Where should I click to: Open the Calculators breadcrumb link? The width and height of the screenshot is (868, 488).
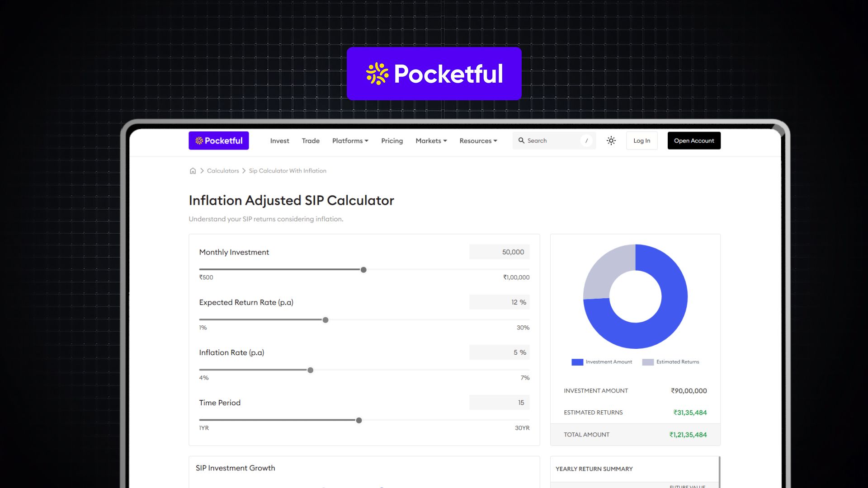[x=223, y=170]
